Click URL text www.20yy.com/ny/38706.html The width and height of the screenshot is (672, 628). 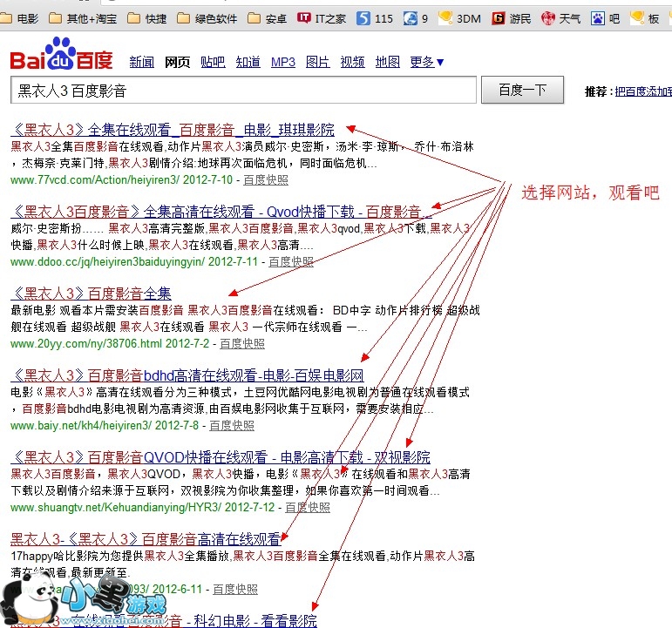tap(86, 343)
